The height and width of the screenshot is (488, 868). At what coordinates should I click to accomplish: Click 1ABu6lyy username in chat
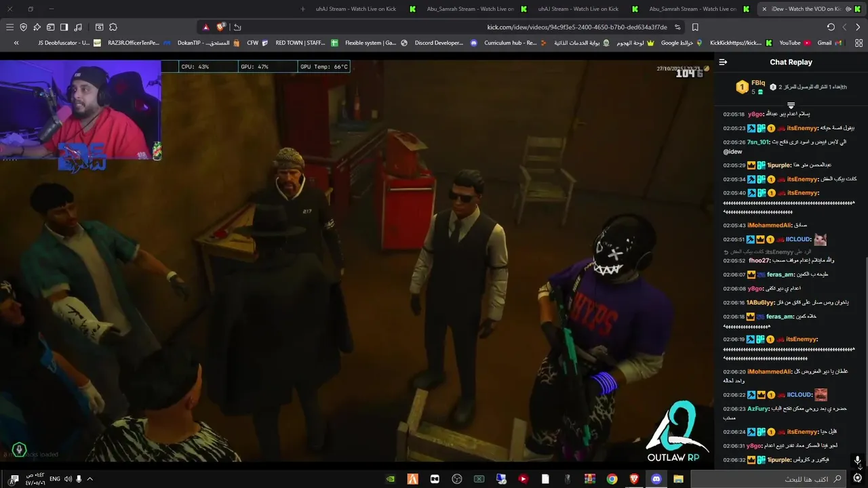(761, 302)
